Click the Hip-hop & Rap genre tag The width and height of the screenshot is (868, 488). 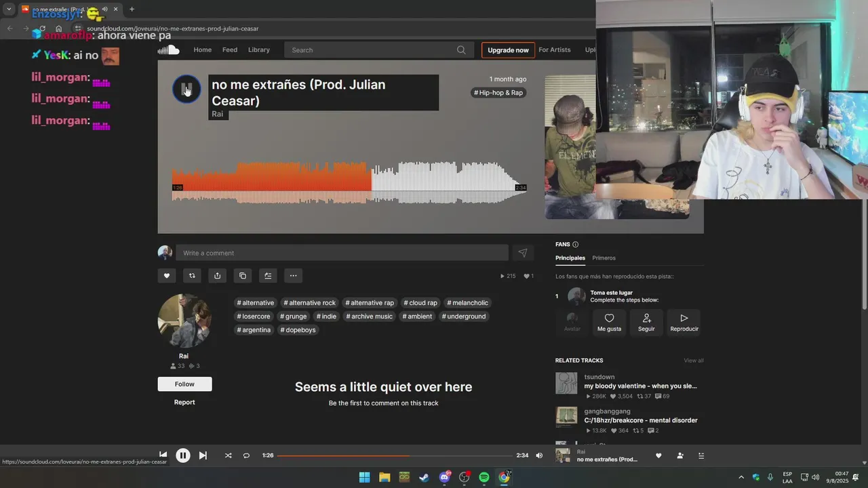(498, 93)
